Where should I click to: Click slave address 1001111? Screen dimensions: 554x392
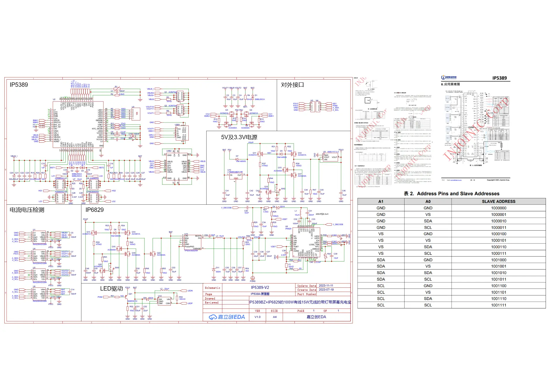point(499,305)
